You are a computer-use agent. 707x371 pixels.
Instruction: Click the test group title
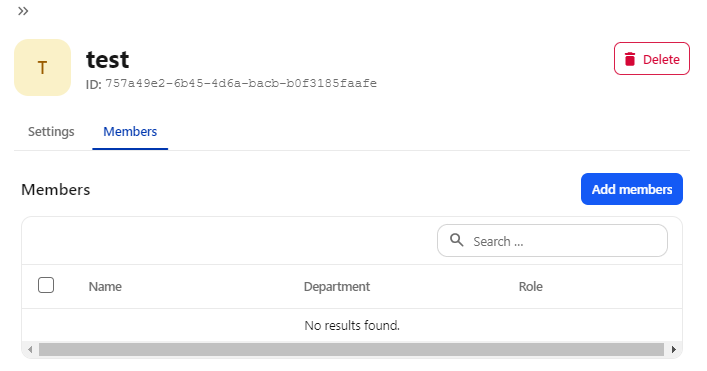[x=108, y=60]
